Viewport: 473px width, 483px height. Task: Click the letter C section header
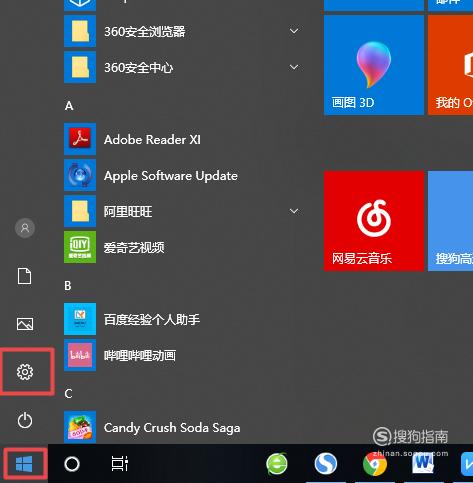(68, 394)
